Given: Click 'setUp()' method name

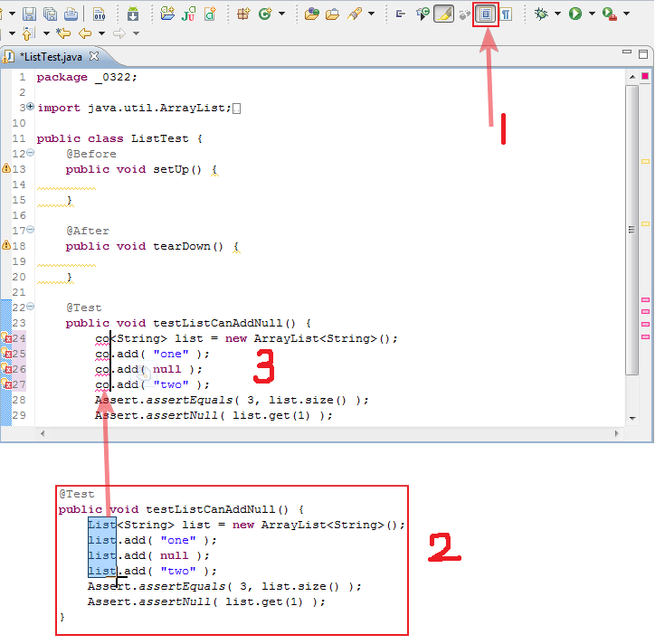Looking at the screenshot, I should point(177,169).
